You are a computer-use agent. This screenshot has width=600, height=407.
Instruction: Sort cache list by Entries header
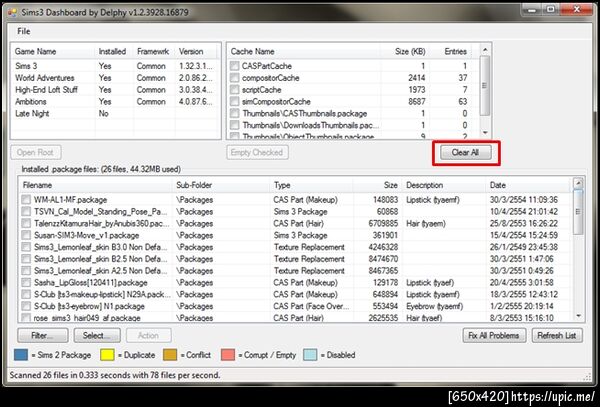(x=451, y=51)
